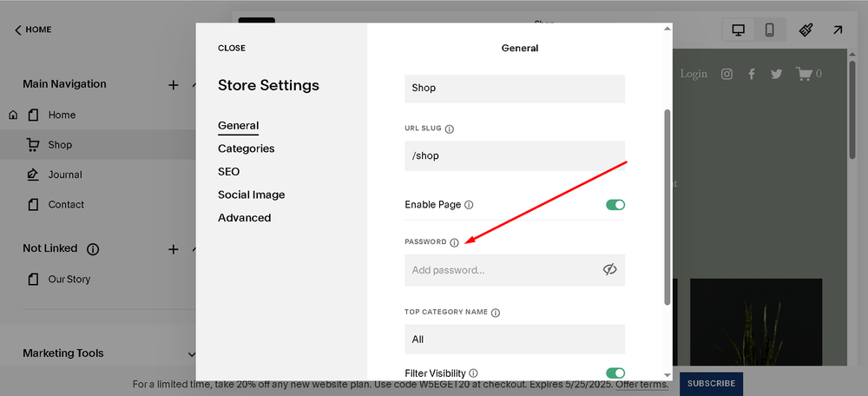
Task: Click the expand arrow icon at top right
Action: tap(838, 30)
